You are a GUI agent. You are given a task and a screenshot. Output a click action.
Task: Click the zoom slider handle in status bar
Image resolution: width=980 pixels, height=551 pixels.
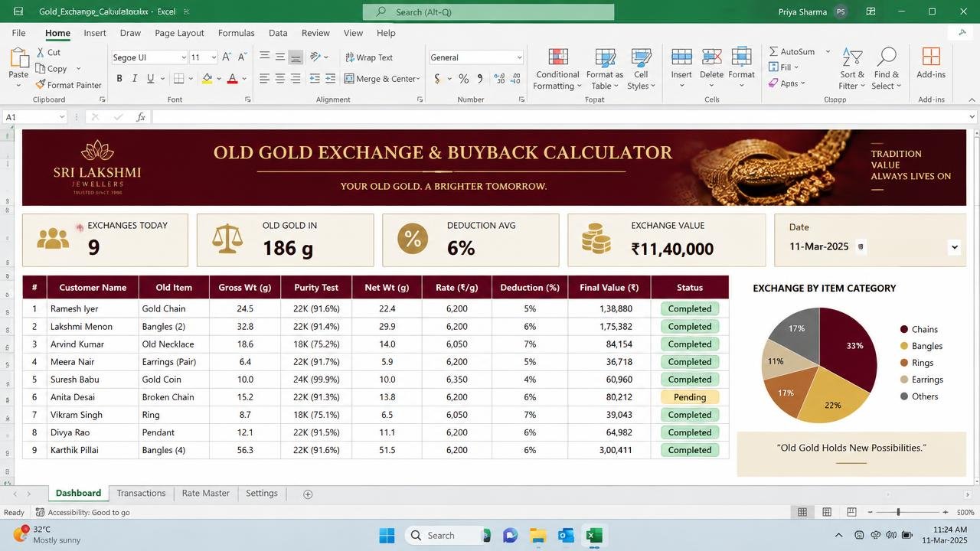point(898,512)
